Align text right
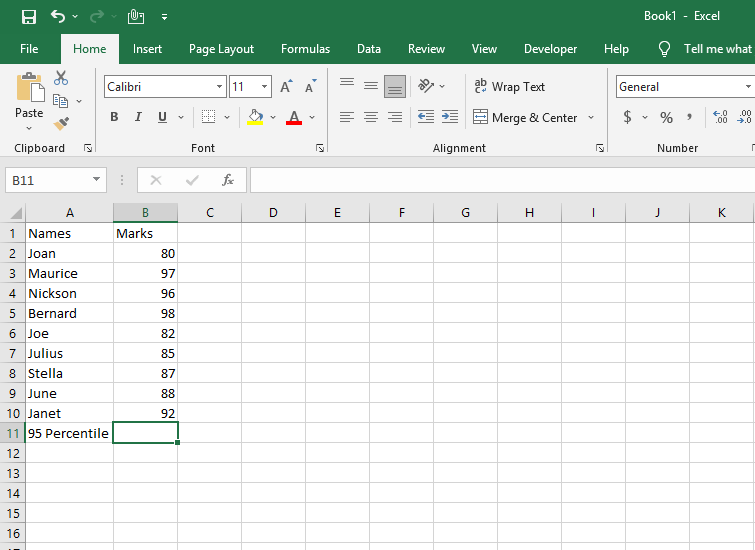Image resolution: width=755 pixels, height=550 pixels. (x=395, y=117)
